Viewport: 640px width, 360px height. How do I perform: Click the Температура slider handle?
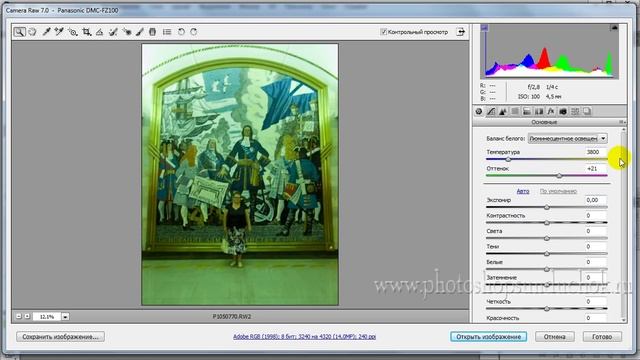[x=508, y=160]
